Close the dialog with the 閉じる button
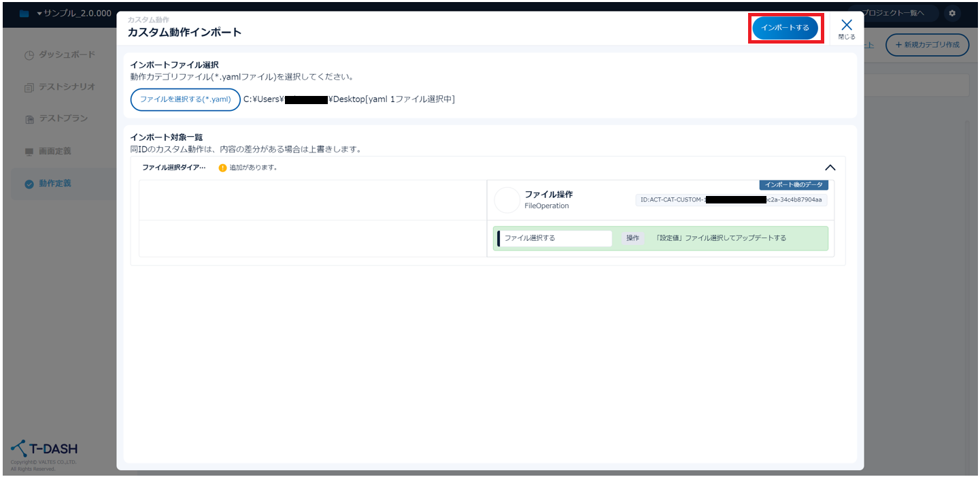The image size is (980, 477). (x=847, y=29)
